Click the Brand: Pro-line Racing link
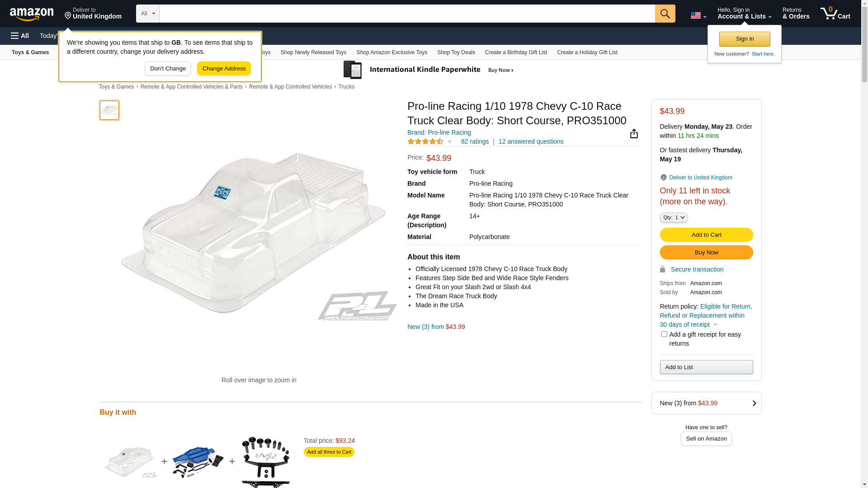 click(439, 132)
